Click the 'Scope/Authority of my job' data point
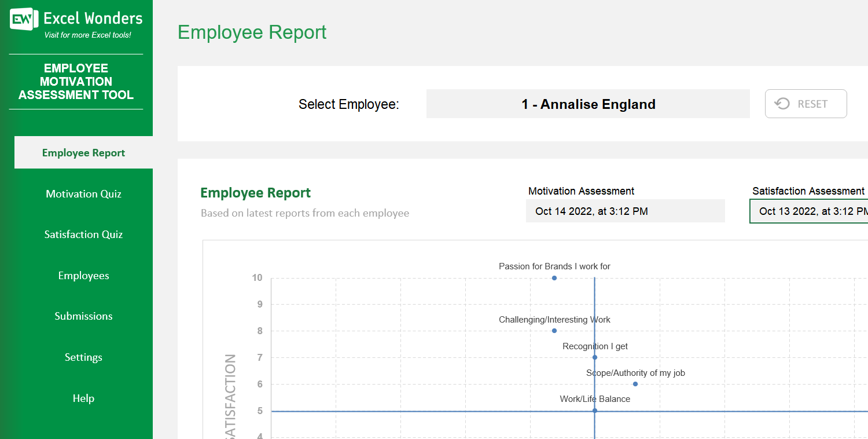The width and height of the screenshot is (868, 439). tap(635, 383)
